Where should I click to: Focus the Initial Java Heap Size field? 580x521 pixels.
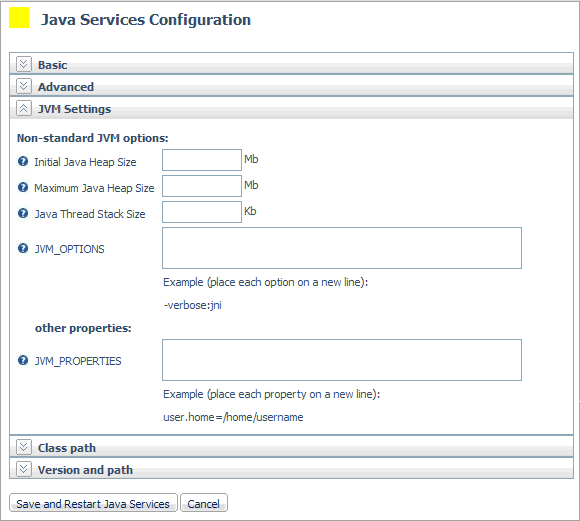pyautogui.click(x=202, y=160)
